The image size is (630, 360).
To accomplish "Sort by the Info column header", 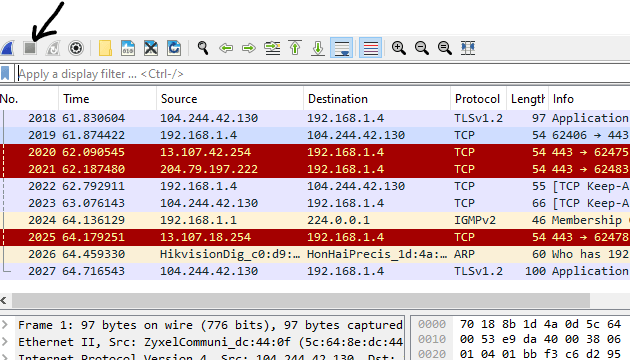I will tap(589, 99).
